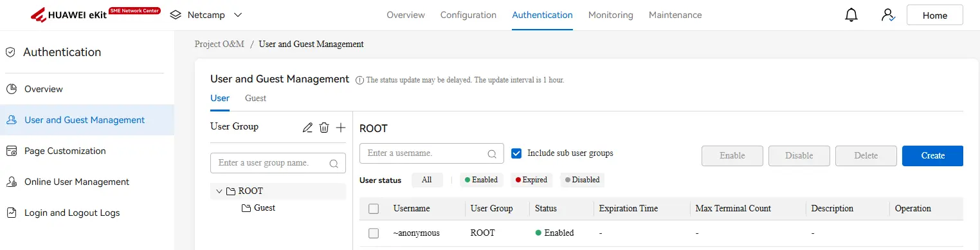
Task: Click the Max Terminal Count column header
Action: coord(733,209)
